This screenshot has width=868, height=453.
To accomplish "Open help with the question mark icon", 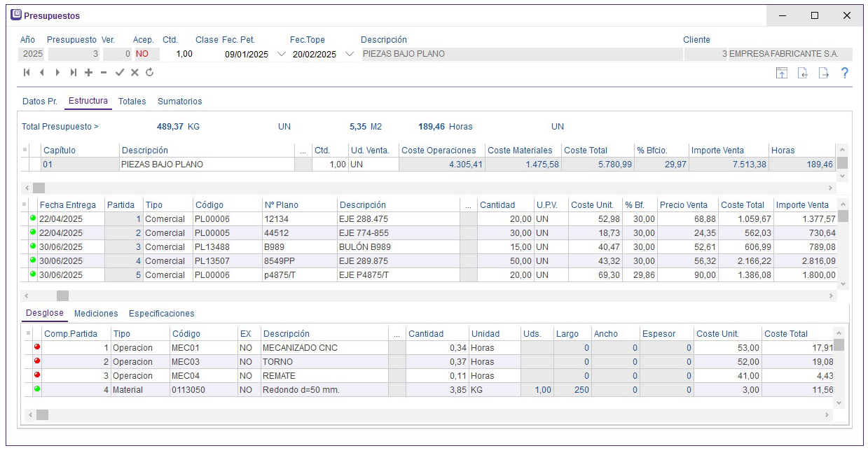I will (845, 74).
